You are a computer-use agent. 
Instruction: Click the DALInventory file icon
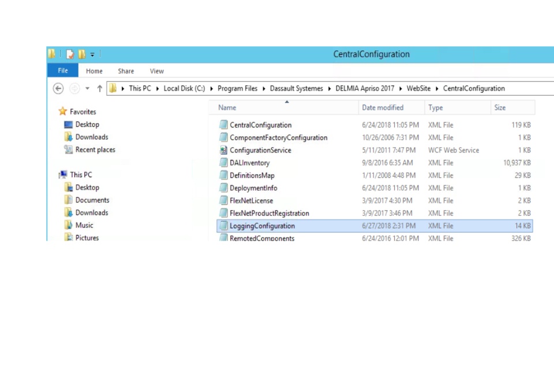pyautogui.click(x=223, y=163)
